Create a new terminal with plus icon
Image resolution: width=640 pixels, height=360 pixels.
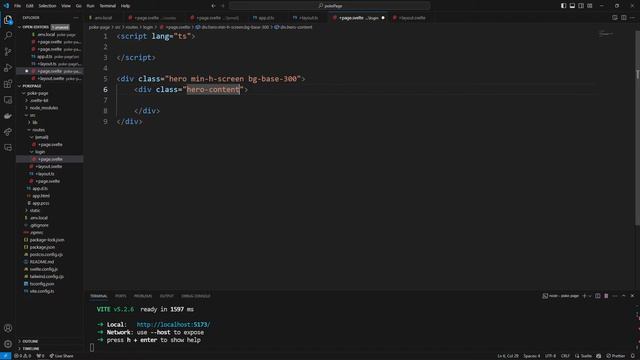tap(584, 296)
